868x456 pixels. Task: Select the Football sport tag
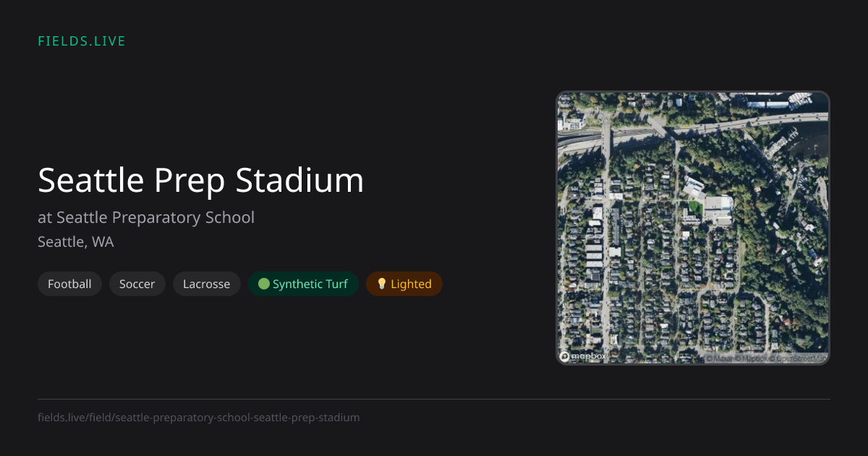tap(69, 284)
